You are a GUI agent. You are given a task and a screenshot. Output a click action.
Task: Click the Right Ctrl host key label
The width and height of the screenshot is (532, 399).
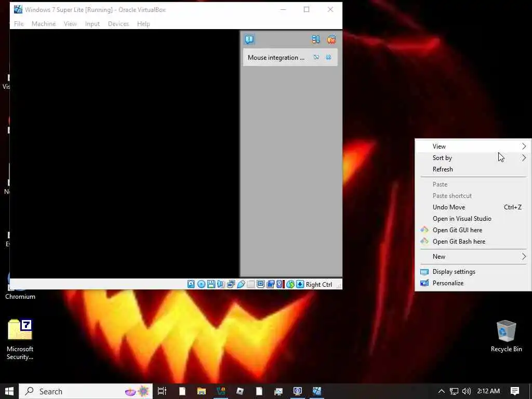coord(319,285)
